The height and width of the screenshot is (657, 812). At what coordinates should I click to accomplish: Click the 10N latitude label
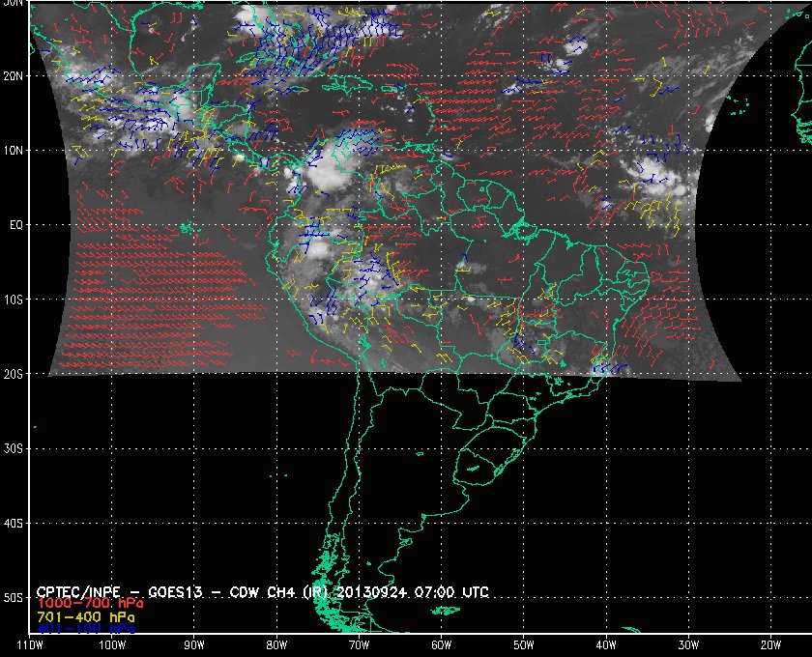tap(14, 151)
